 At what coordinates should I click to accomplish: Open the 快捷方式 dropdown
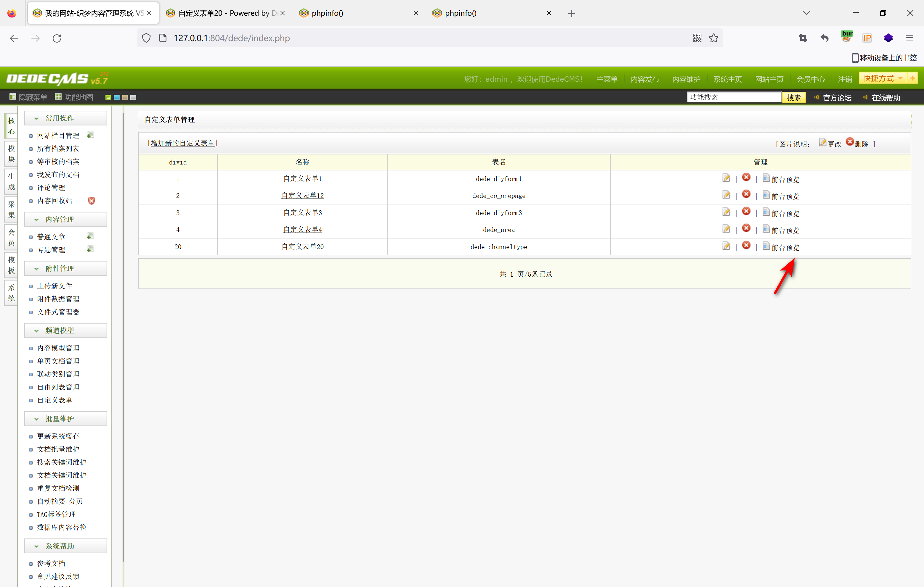883,79
